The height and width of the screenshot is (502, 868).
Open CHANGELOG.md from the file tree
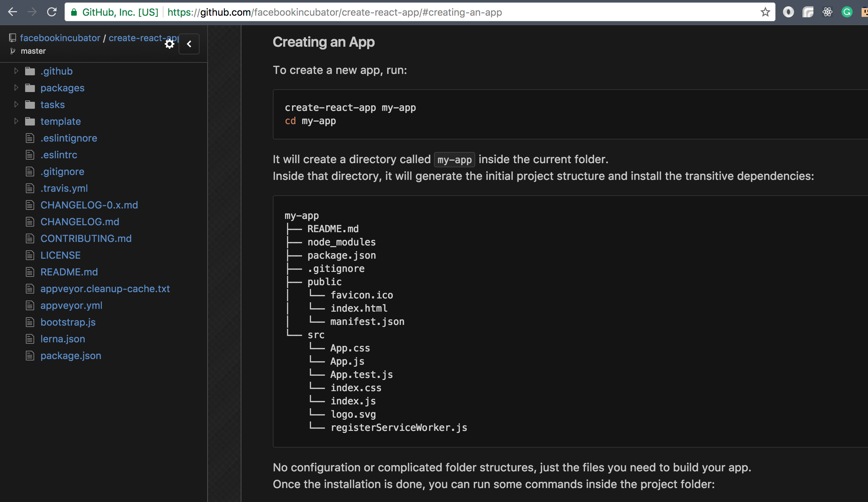80,222
